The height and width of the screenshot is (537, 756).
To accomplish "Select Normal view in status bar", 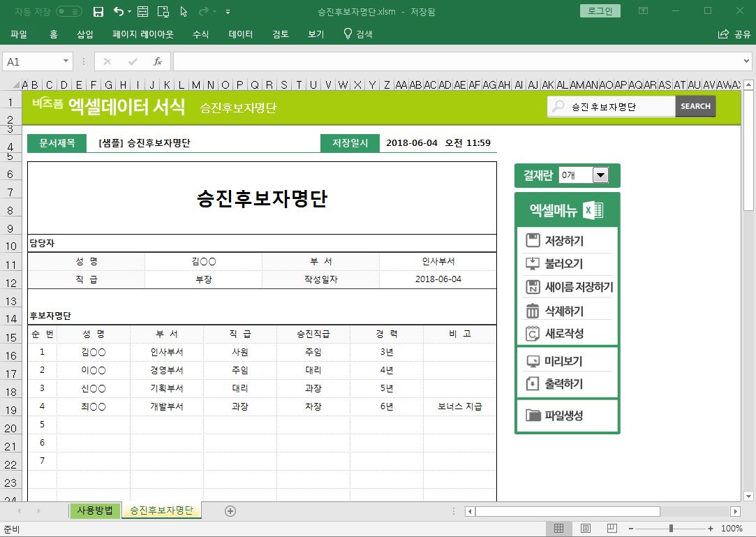I will [x=558, y=529].
